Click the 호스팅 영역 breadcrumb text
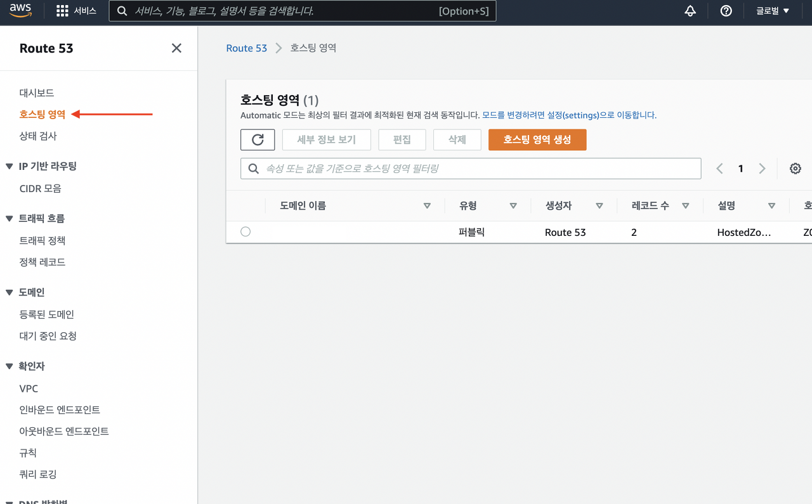812x504 pixels. (x=313, y=48)
